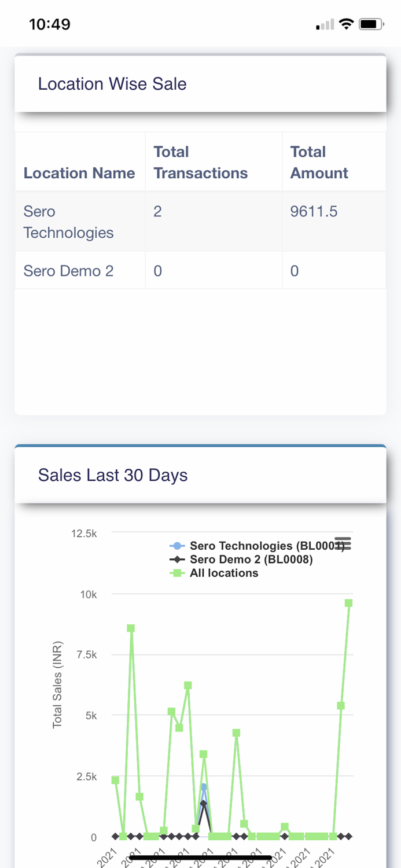This screenshot has width=401, height=868.
Task: Click the highest green data point near 10k
Action: pos(348,603)
